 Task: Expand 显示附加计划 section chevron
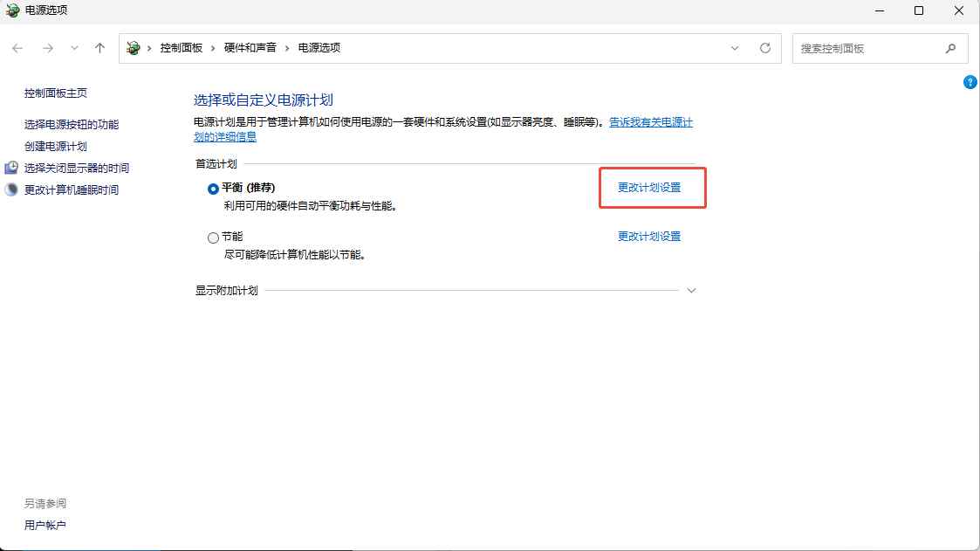tap(691, 291)
